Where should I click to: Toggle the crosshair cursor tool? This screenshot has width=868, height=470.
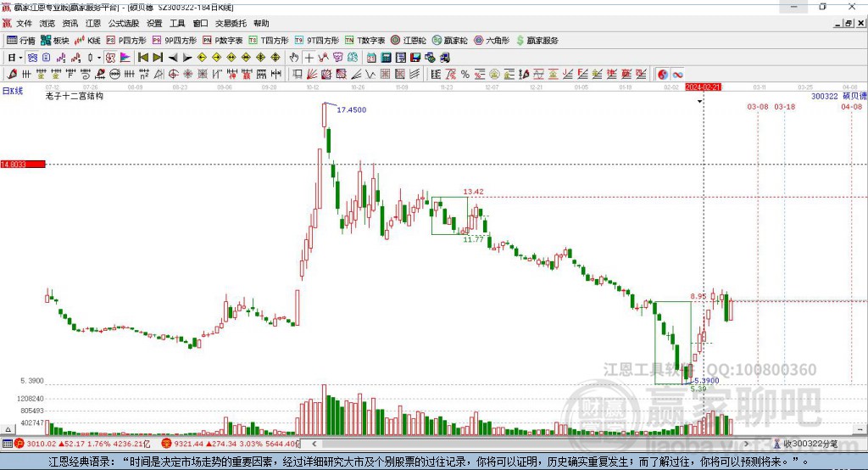pyautogui.click(x=309, y=58)
